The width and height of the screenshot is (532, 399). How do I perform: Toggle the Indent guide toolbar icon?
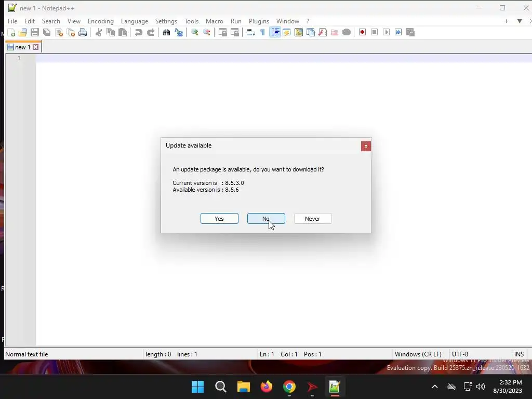tap(275, 32)
